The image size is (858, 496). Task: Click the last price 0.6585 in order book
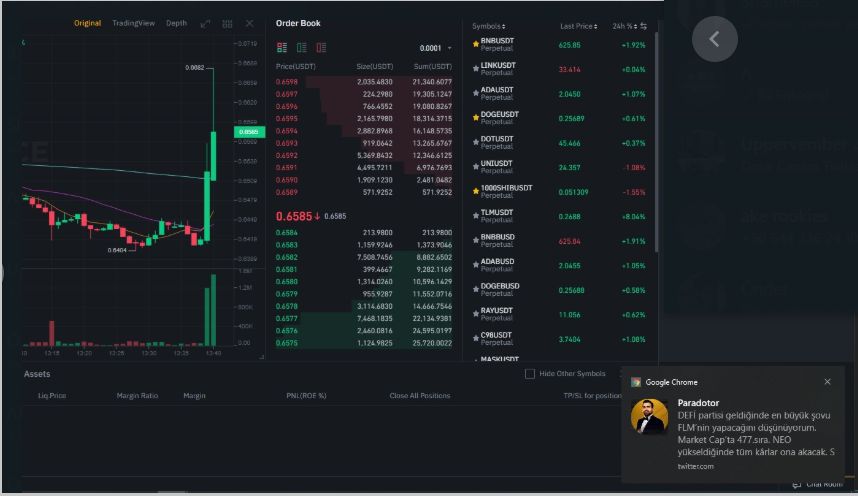coord(294,216)
